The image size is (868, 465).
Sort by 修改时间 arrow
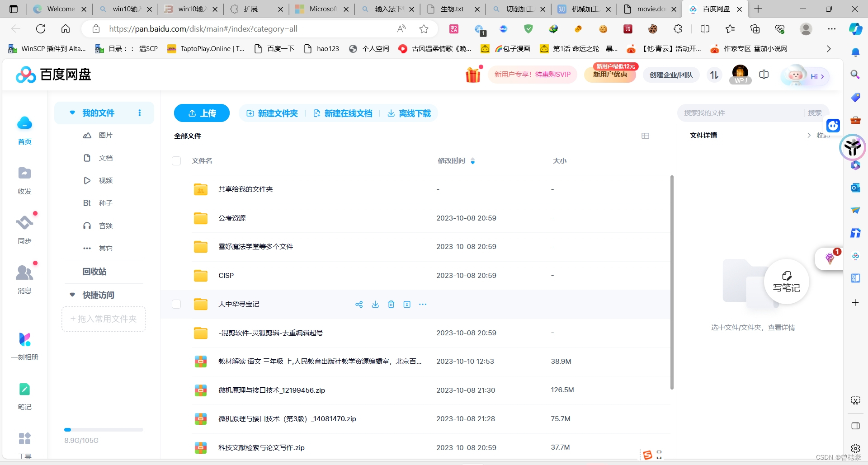coord(472,161)
